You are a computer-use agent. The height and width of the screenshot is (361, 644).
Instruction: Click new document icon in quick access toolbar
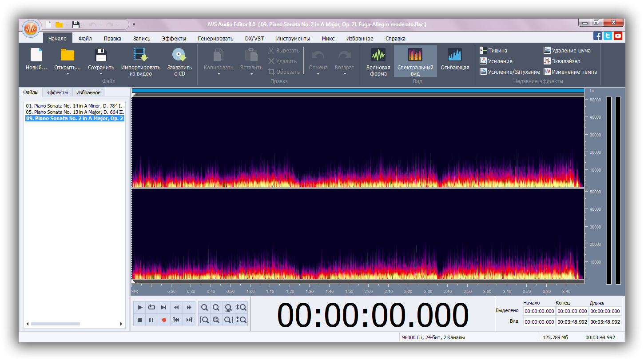click(48, 25)
